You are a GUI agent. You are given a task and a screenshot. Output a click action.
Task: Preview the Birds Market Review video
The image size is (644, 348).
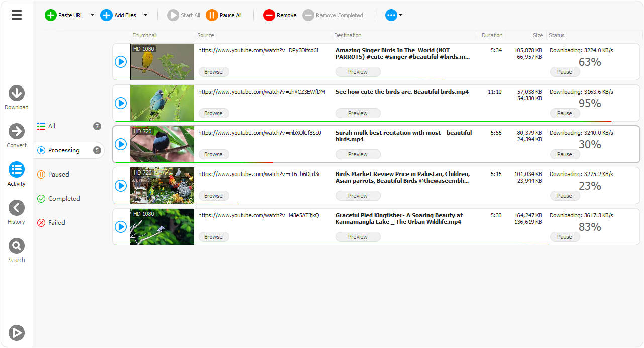(358, 196)
